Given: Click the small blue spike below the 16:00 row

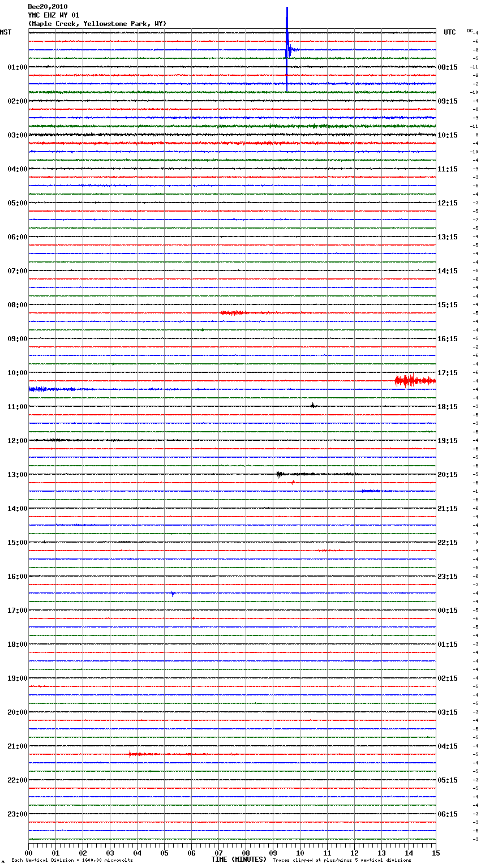Looking at the screenshot, I should click(173, 594).
